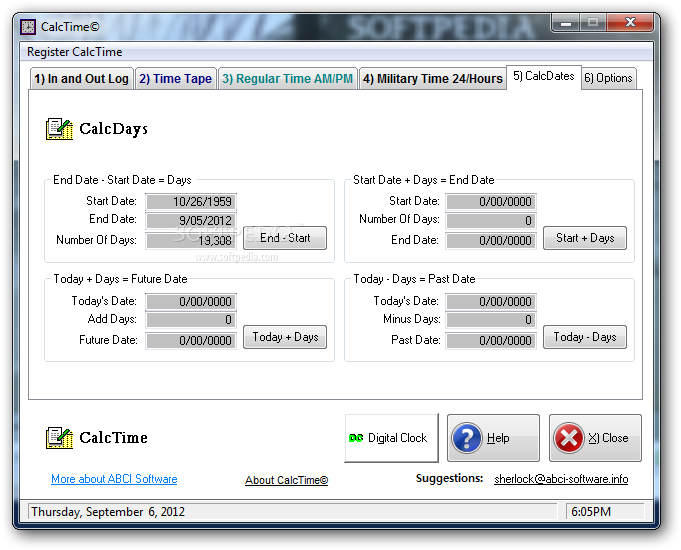Click Today's Date field in Past Date group
The image size is (681, 550).
491,301
